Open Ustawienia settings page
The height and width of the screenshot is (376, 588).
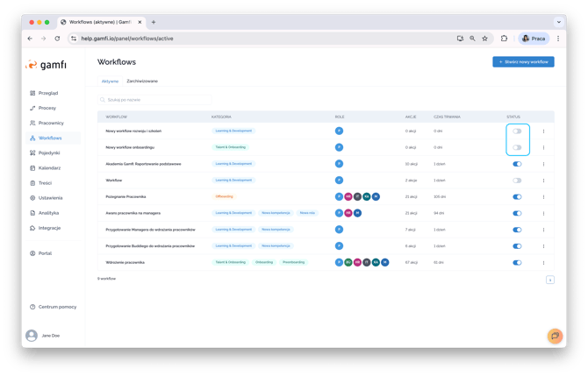pos(50,198)
